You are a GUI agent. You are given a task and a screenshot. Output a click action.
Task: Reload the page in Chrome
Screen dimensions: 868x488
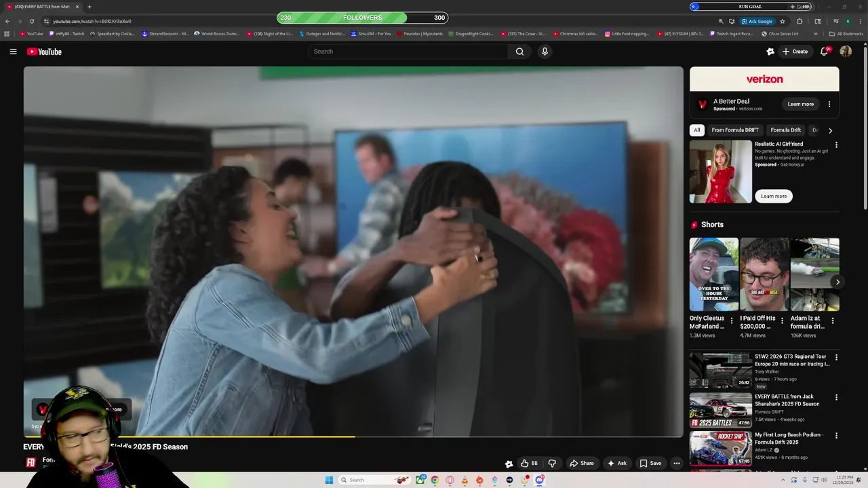tap(31, 21)
